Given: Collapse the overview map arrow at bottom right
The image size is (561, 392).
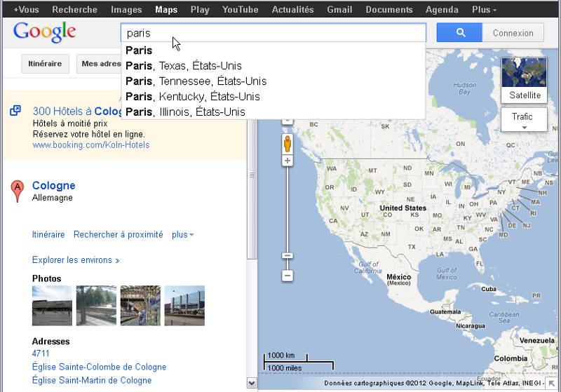Looking at the screenshot, I should (551, 383).
